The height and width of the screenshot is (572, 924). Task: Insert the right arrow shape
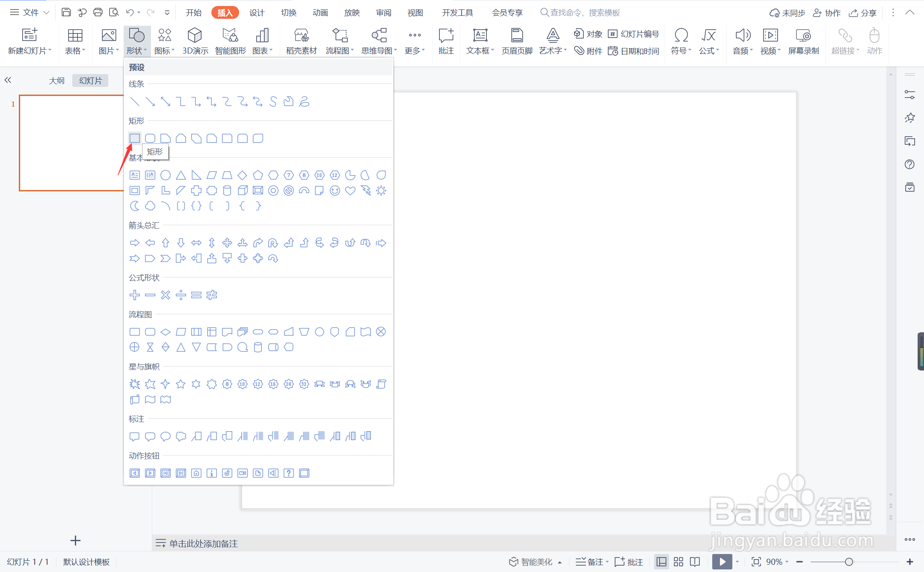[x=134, y=243]
